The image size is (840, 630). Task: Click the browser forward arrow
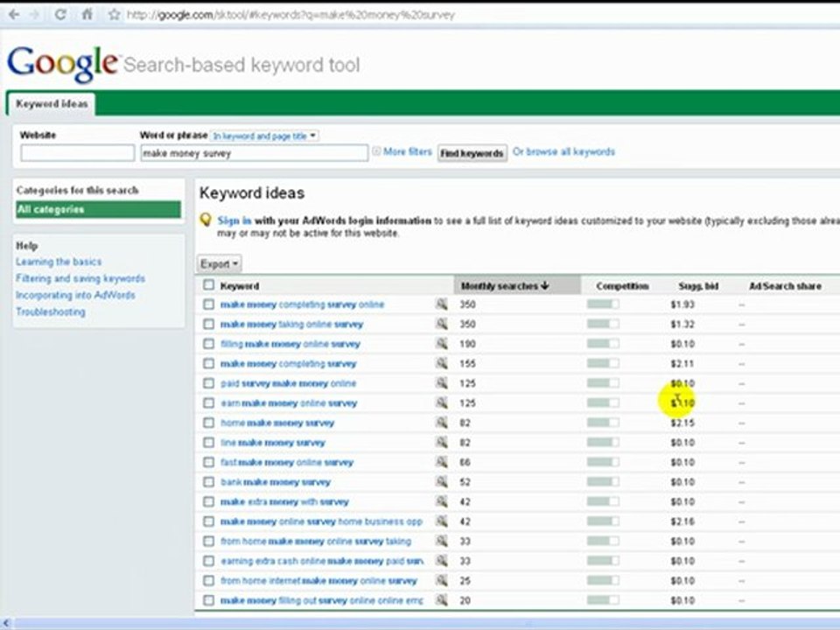click(x=35, y=15)
